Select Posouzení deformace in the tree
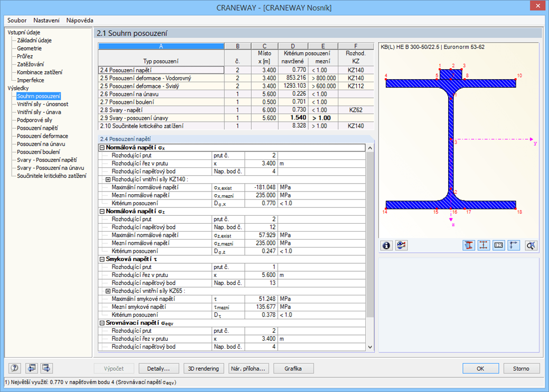The height and width of the screenshot is (392, 549). tap(42, 136)
